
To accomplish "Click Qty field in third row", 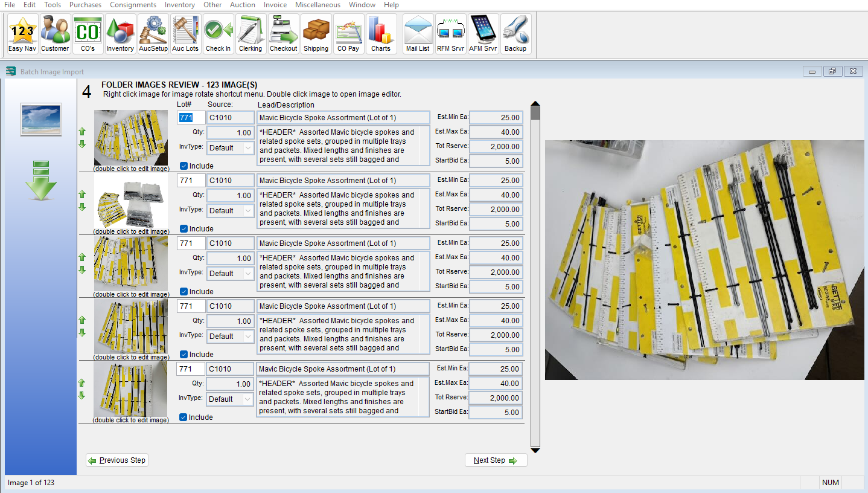I will (231, 258).
